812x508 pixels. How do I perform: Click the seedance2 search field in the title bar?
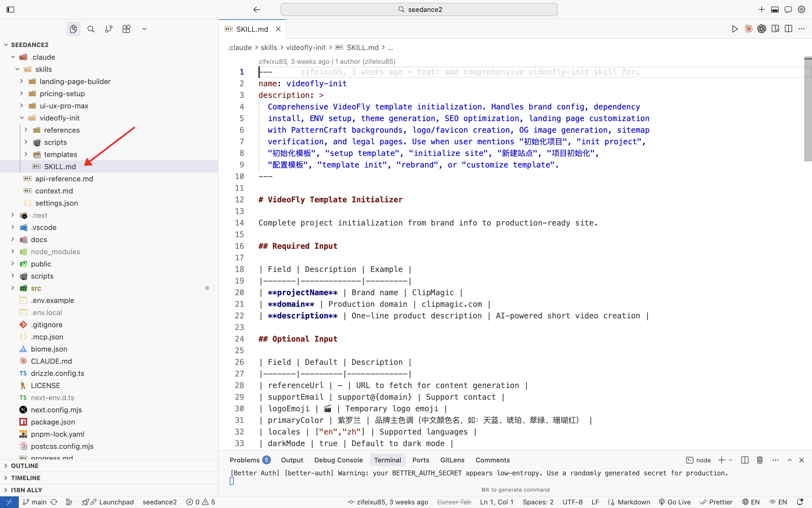[x=419, y=9]
